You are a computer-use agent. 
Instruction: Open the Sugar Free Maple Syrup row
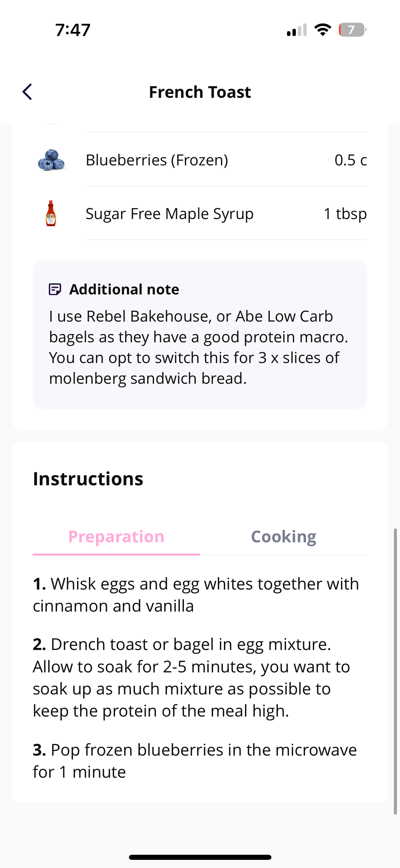pos(200,213)
